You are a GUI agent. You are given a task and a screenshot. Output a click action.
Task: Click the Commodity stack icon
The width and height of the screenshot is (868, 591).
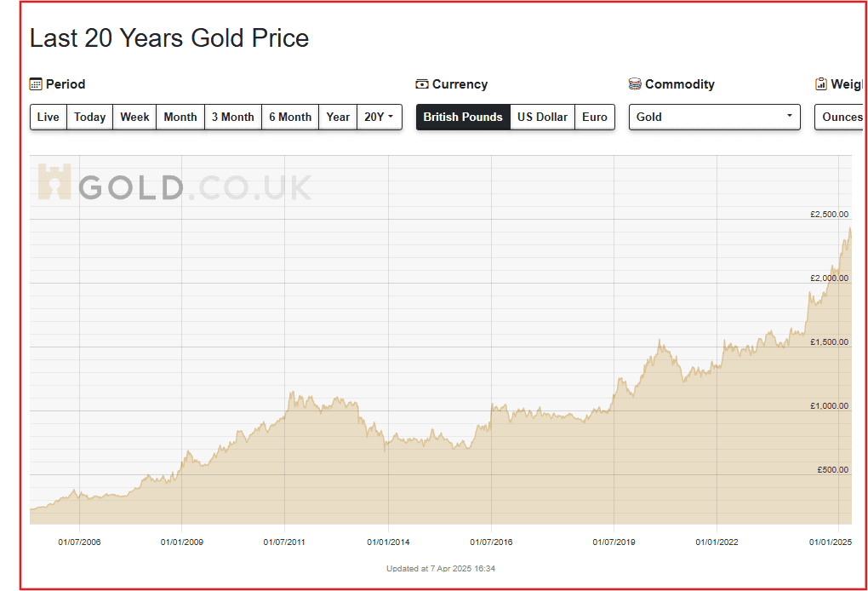coord(635,84)
